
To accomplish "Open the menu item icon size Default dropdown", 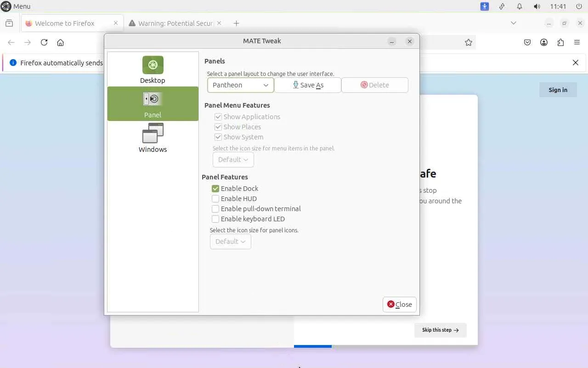I will click(x=233, y=160).
